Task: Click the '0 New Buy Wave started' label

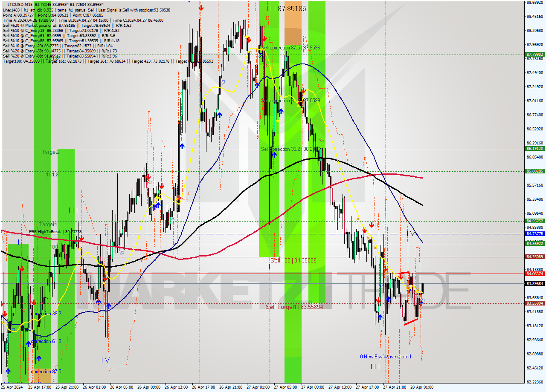Action: click(386, 357)
